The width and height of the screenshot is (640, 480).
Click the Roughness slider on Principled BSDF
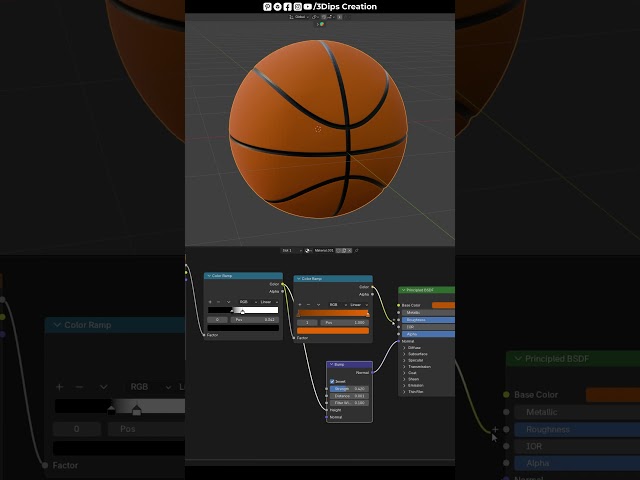pos(428,320)
